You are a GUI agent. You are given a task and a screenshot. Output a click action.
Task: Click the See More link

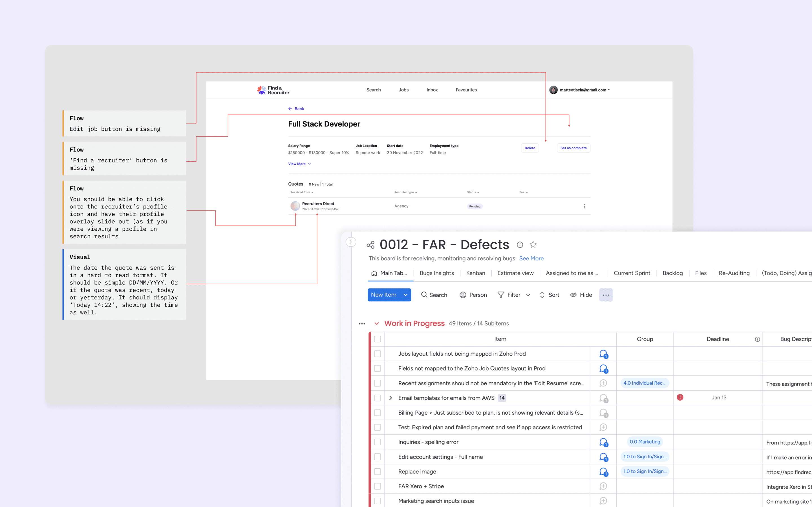click(x=531, y=258)
